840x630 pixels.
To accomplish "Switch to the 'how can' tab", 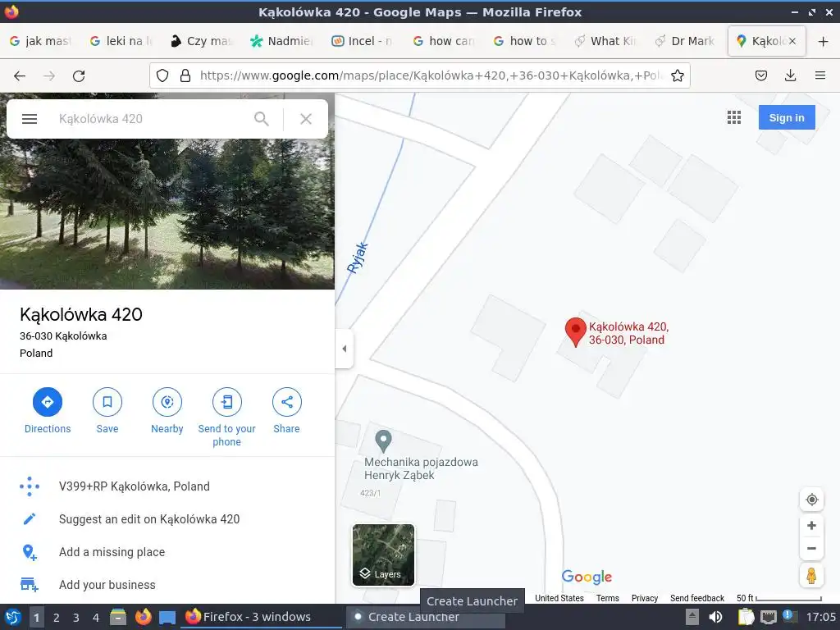I will click(444, 41).
